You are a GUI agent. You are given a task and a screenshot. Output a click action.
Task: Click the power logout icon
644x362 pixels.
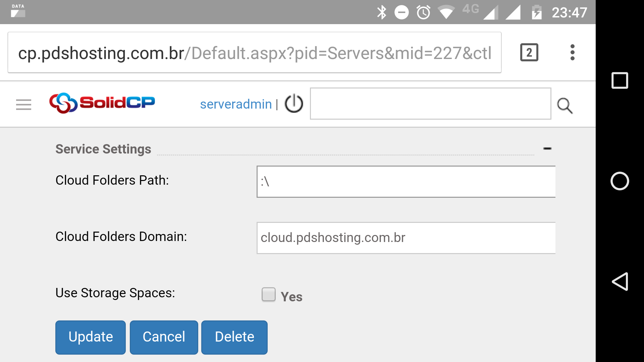coord(294,104)
